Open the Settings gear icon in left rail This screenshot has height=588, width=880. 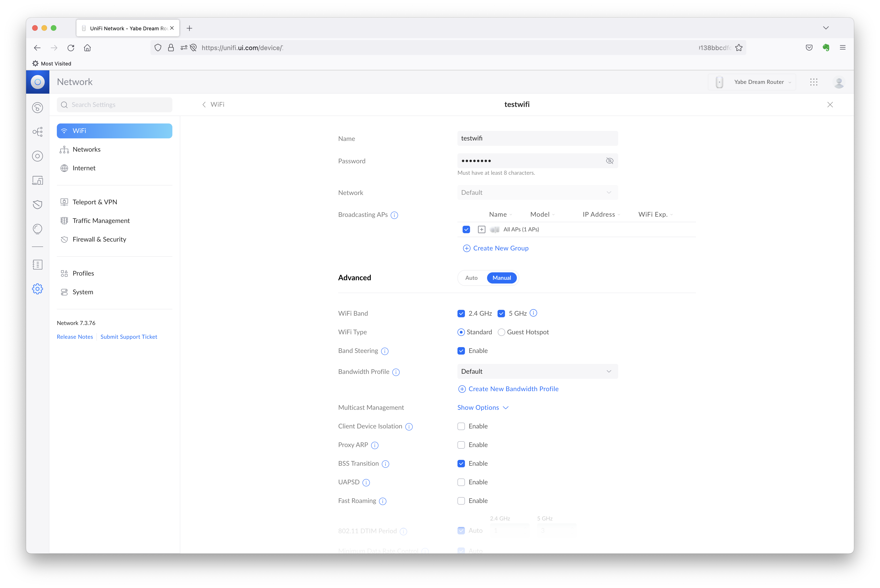pos(38,289)
